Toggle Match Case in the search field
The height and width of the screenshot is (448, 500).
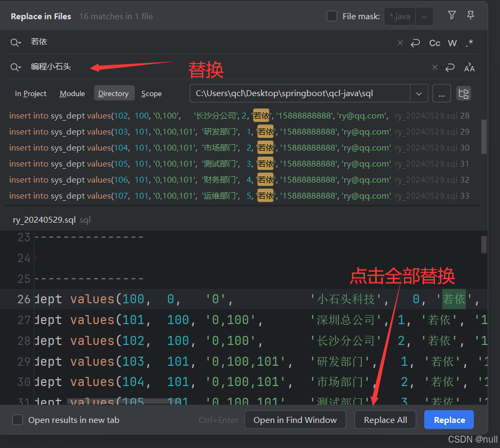tap(434, 43)
